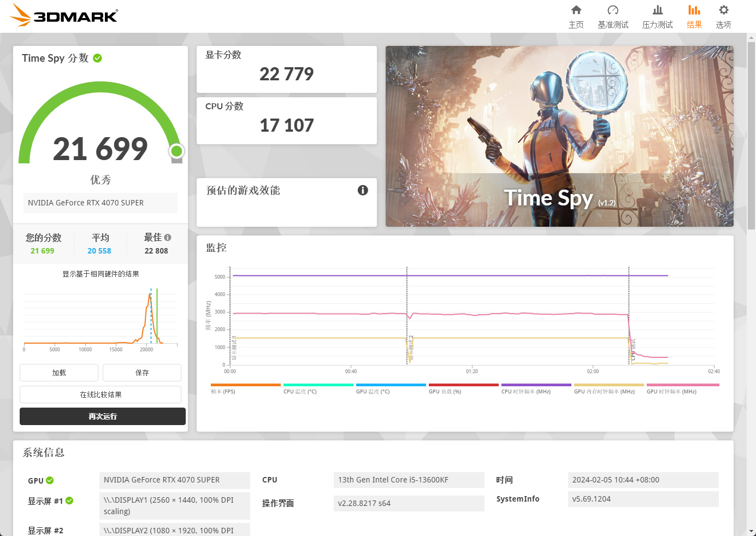This screenshot has width=756, height=536.
Task: Click the scrollbar down arrow
Action: pos(751,531)
